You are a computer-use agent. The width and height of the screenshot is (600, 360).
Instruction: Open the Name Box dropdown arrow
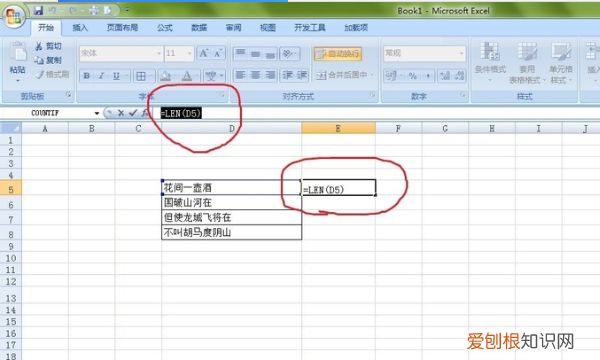96,113
